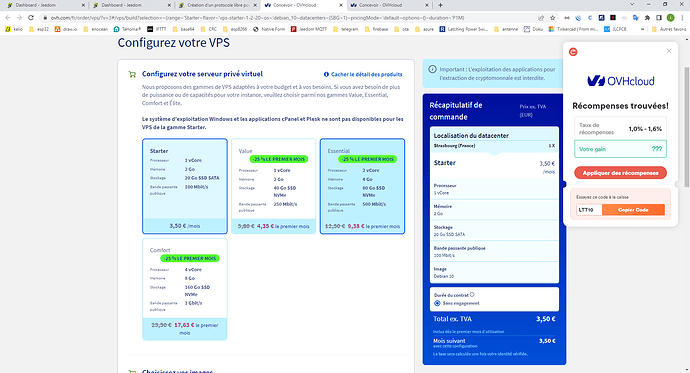Open the antenne bookmarks folder

(506, 29)
